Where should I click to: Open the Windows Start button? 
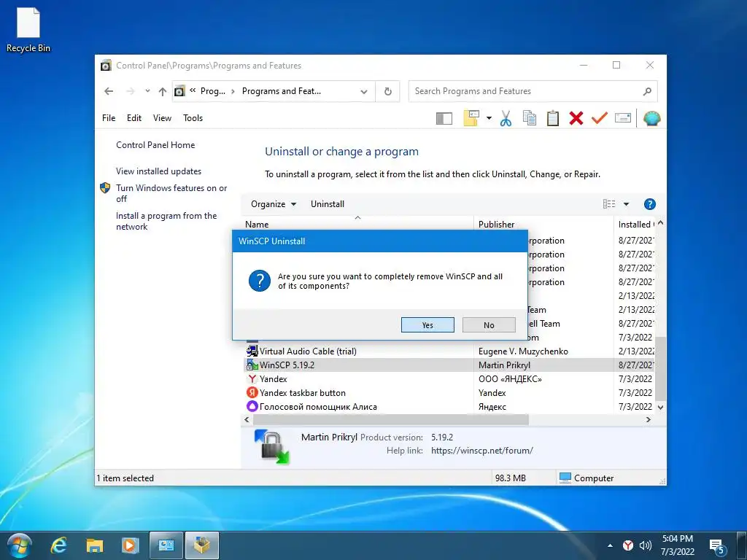19,545
